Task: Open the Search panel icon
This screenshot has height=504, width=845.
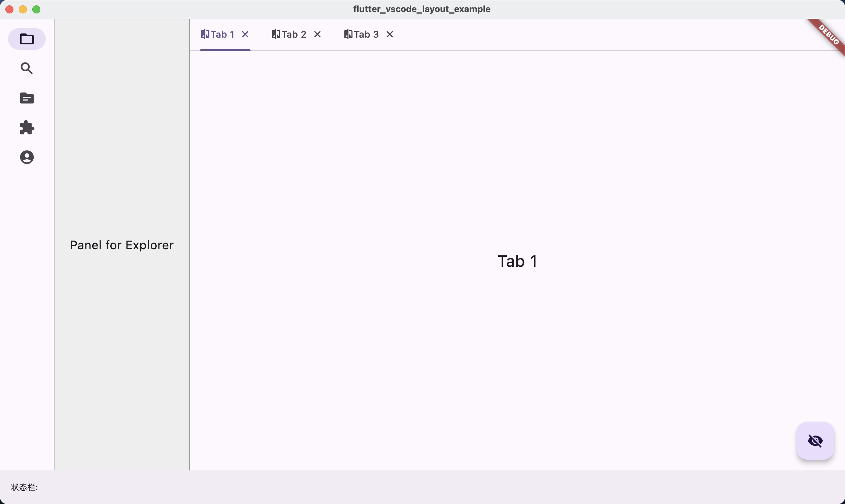Action: point(27,69)
